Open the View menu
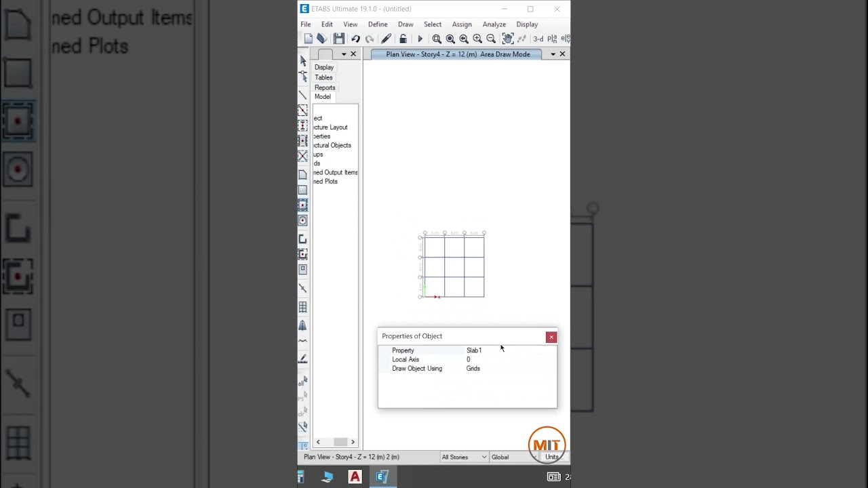Screen dimensions: 868x488 350,24
